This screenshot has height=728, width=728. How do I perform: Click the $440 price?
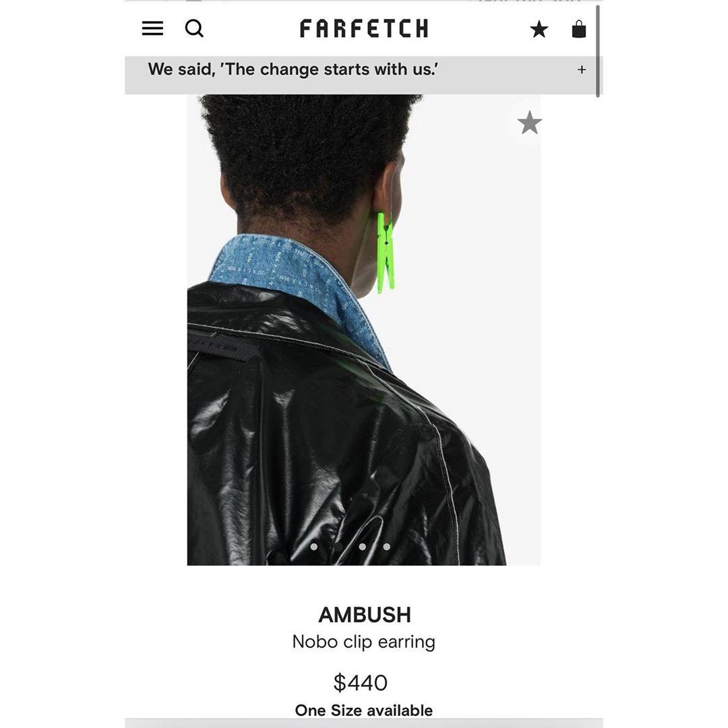tap(360, 682)
